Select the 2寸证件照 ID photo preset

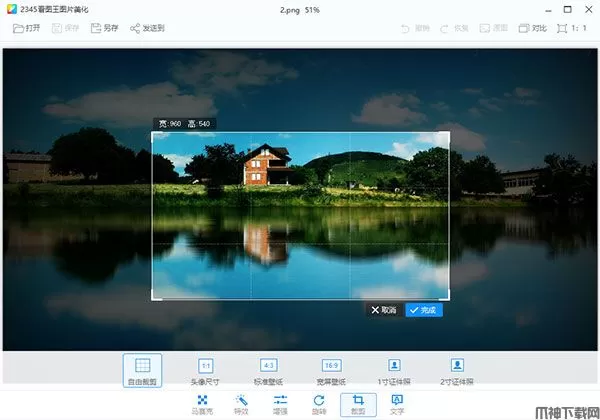pyautogui.click(x=457, y=366)
